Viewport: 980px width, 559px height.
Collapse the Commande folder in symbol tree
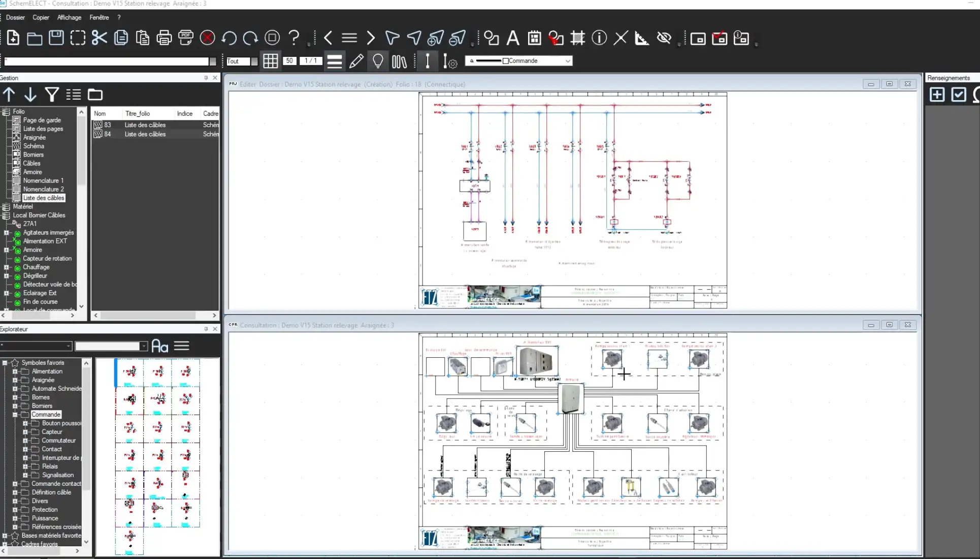point(15,415)
